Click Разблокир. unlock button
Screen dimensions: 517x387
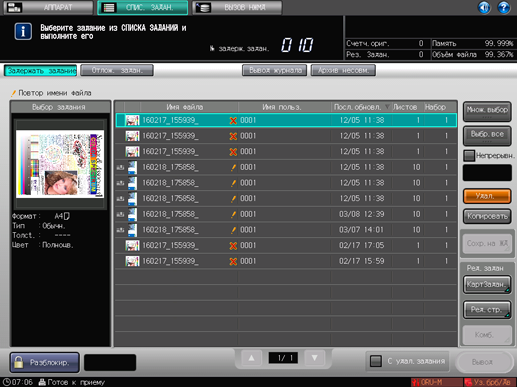[x=45, y=362]
